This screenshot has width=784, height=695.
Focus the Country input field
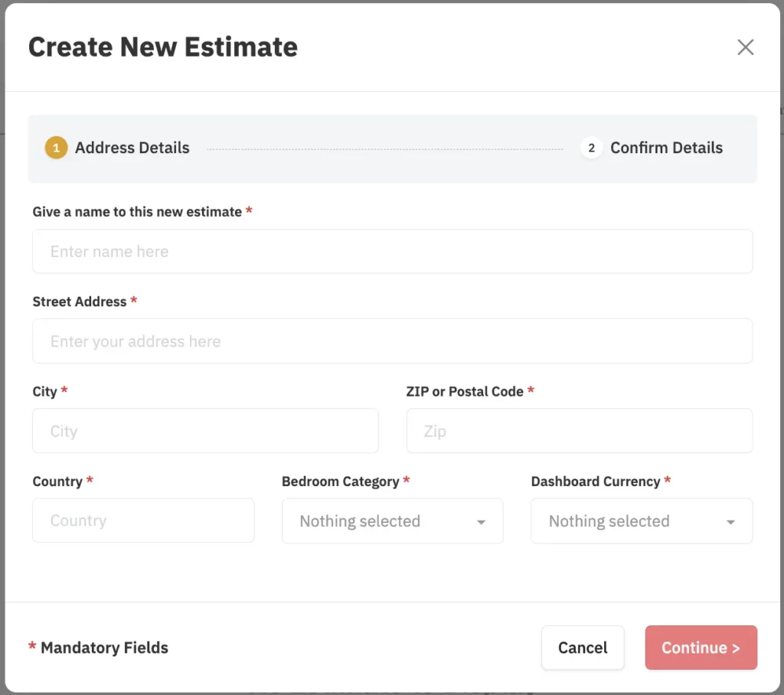pos(143,521)
